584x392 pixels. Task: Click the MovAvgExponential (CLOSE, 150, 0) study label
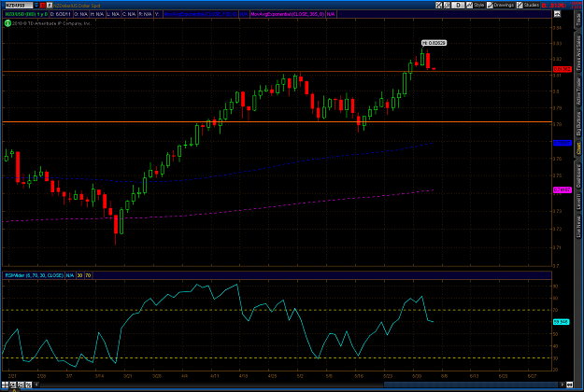tap(200, 14)
